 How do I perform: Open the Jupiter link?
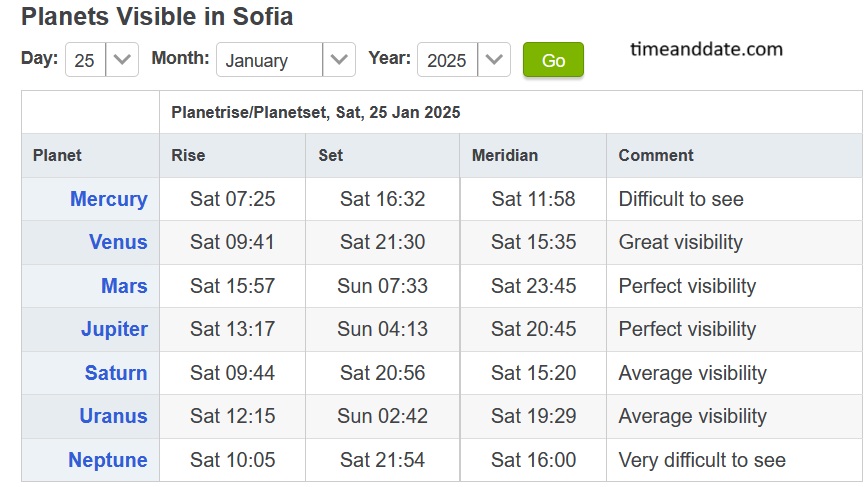pos(114,329)
